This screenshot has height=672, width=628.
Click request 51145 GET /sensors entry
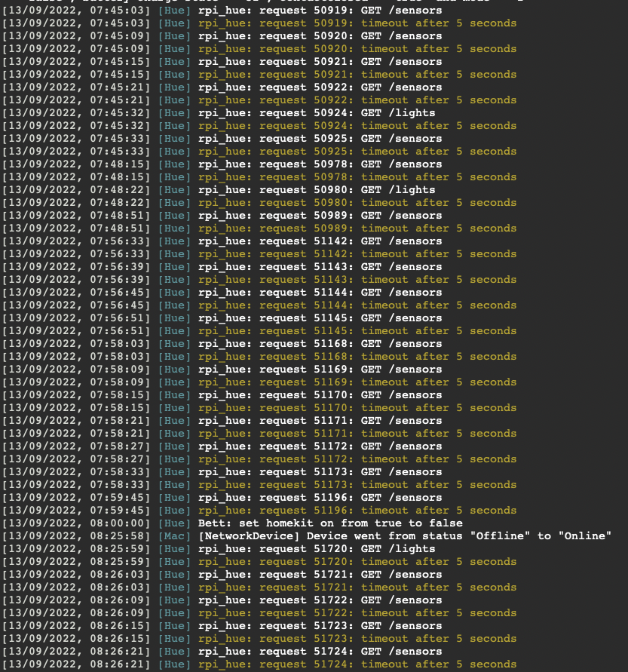(320, 318)
